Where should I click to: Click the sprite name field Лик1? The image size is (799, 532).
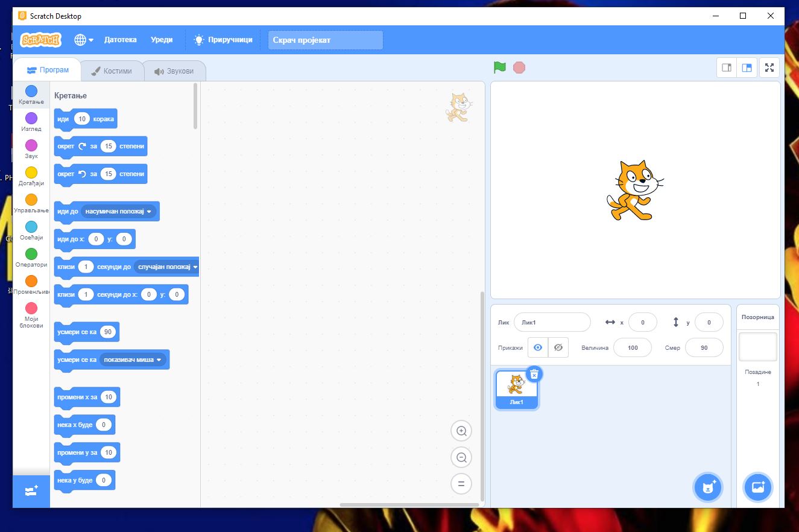552,322
